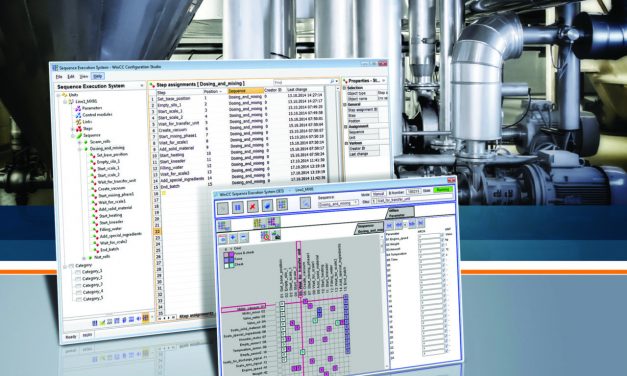
Task: Open the Step assignments sheet tab
Action: click(x=195, y=316)
